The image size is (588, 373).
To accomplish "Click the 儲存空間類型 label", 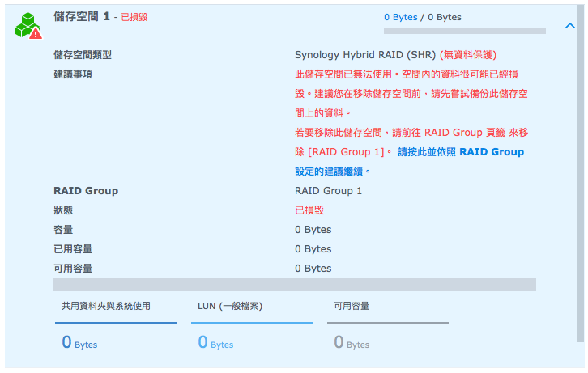I will (83, 55).
